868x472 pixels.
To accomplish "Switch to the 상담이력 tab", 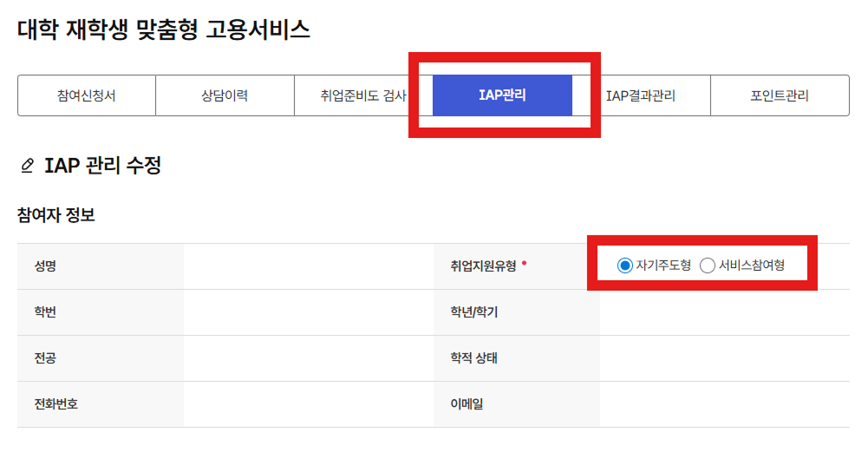I will (225, 95).
